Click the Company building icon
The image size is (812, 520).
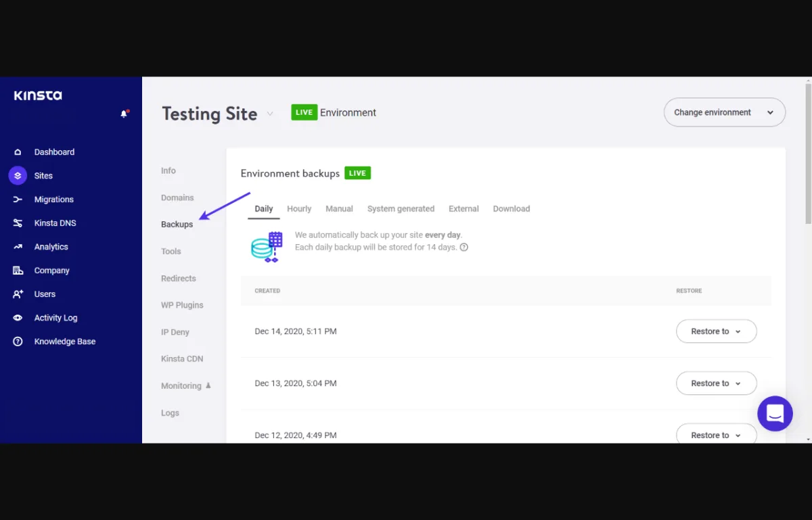(x=18, y=270)
